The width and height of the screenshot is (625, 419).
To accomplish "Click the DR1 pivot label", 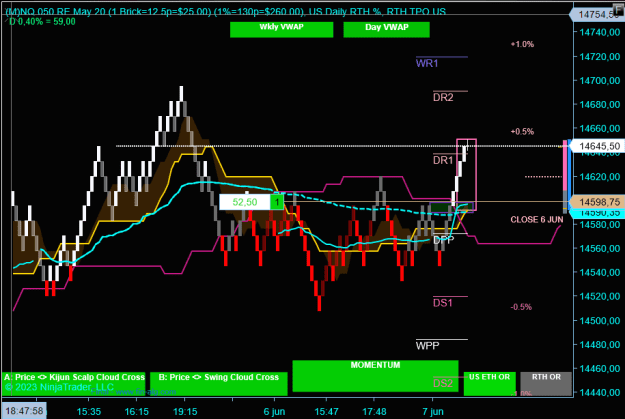I will [443, 160].
